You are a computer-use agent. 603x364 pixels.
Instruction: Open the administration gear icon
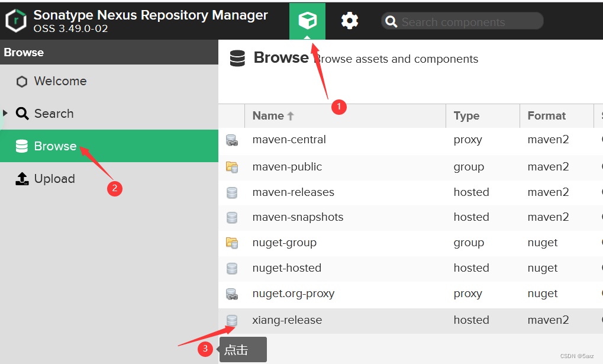click(x=350, y=20)
